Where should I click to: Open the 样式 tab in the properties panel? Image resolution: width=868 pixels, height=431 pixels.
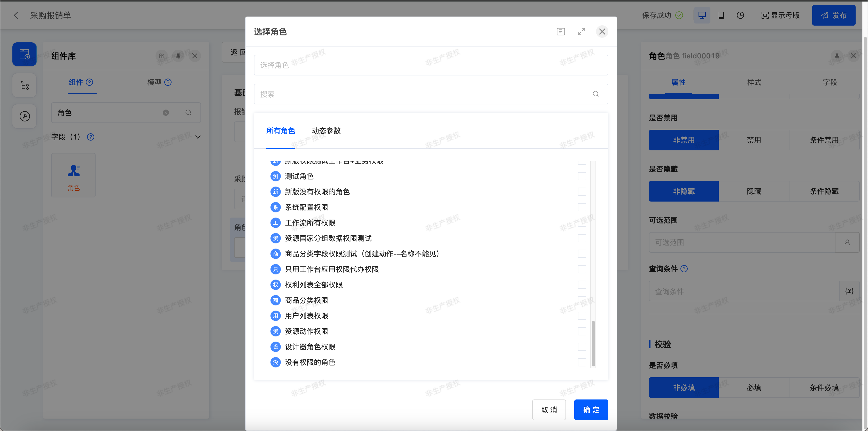(x=754, y=82)
